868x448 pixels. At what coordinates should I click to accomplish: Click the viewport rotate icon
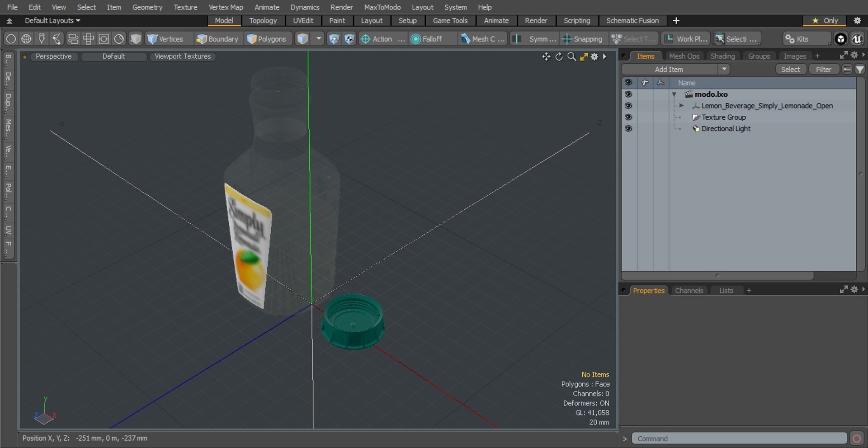[x=559, y=57]
